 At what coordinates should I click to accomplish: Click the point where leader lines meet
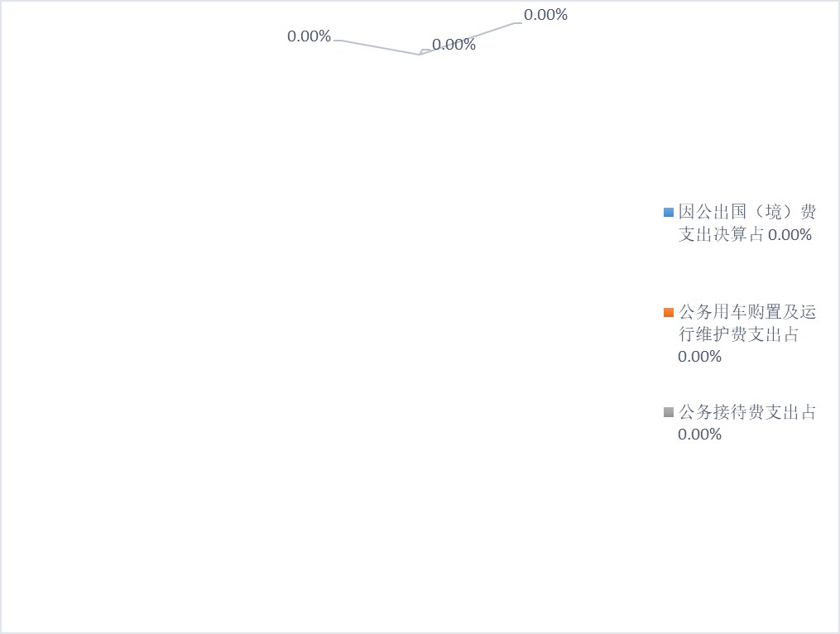(420, 55)
